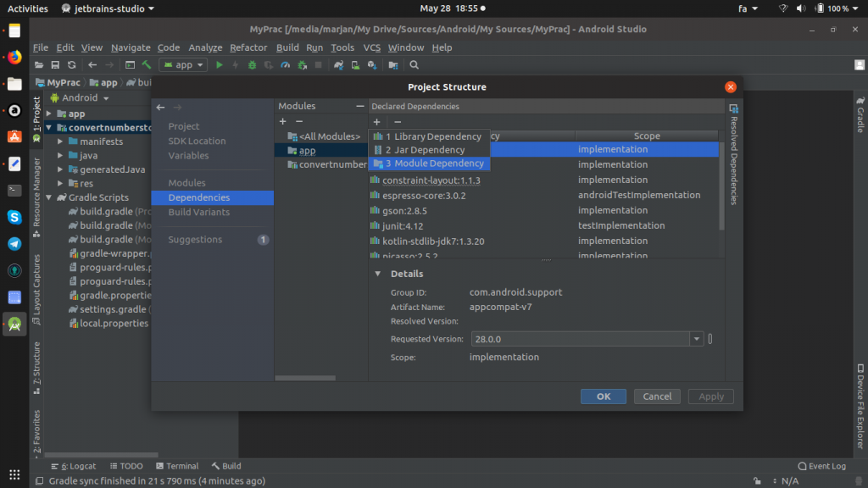The image size is (868, 488).
Task: Open Project Structure toolbar icon
Action: click(x=393, y=65)
